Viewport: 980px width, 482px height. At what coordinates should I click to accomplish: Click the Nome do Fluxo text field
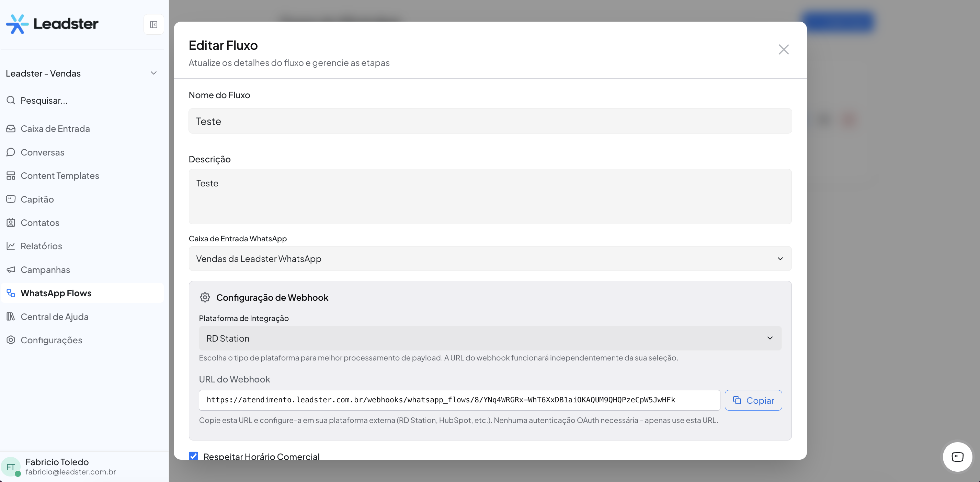pos(490,121)
